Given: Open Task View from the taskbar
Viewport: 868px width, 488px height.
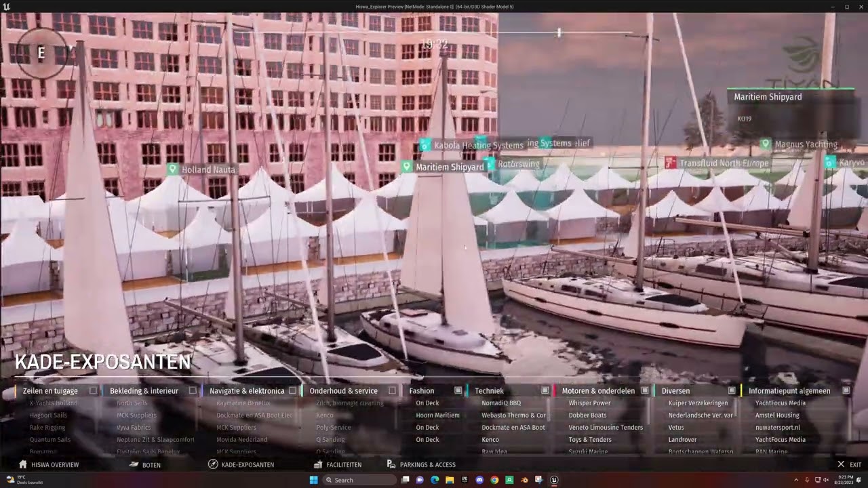Looking at the screenshot, I should pos(405,480).
